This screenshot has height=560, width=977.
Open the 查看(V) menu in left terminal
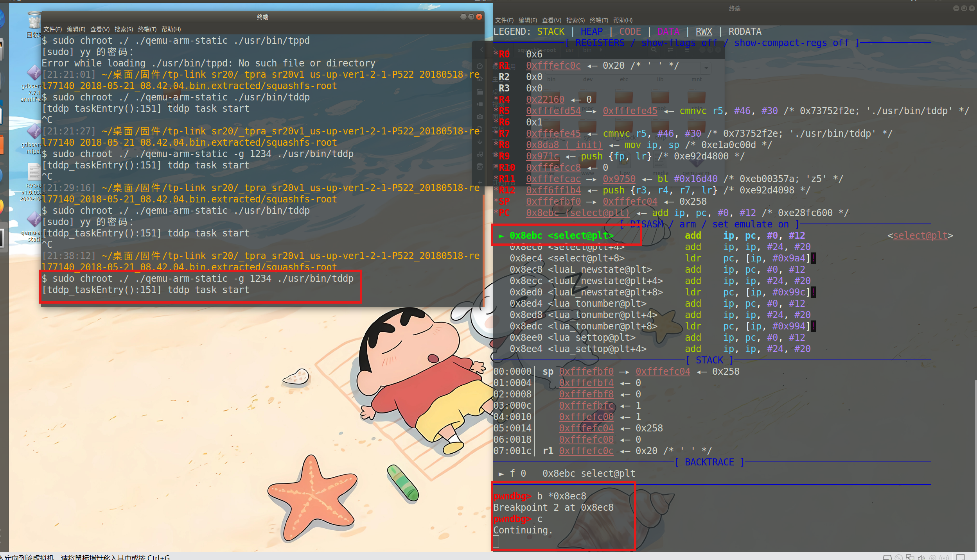(100, 29)
